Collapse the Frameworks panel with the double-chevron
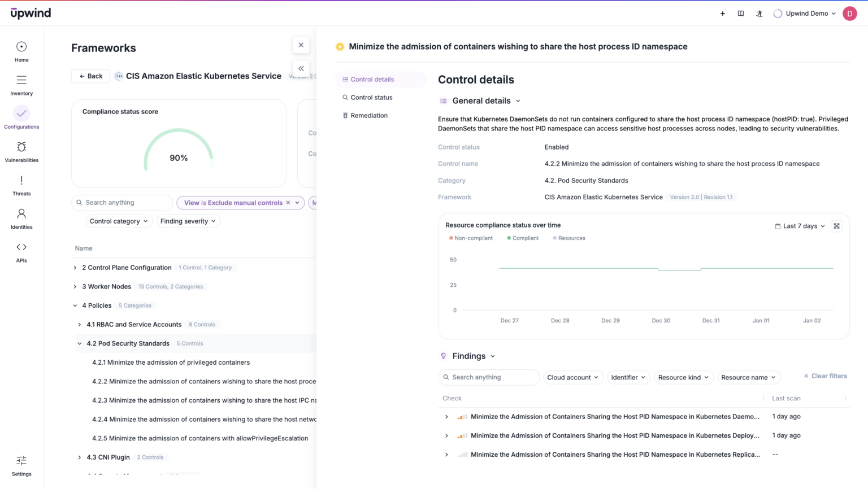 301,68
